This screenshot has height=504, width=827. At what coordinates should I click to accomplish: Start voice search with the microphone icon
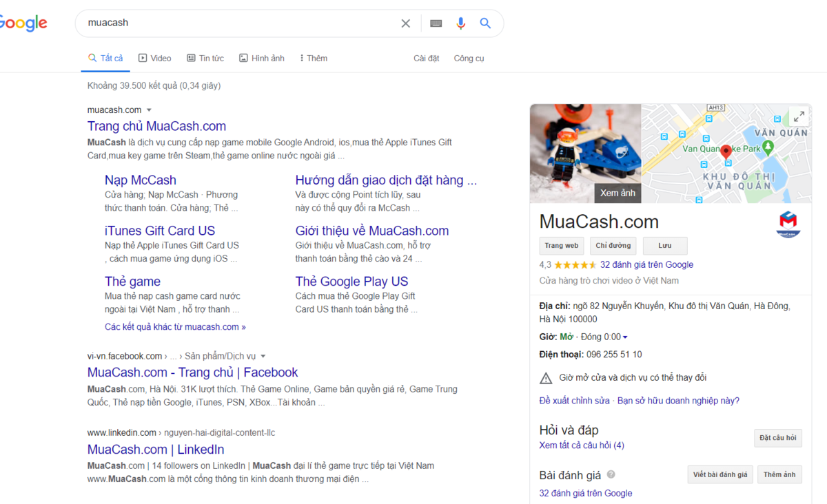(461, 23)
